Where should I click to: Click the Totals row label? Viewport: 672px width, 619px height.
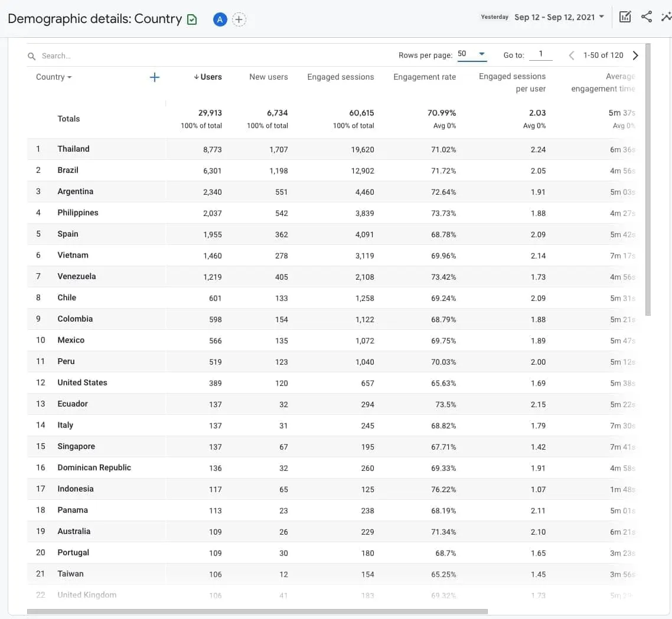[68, 119]
